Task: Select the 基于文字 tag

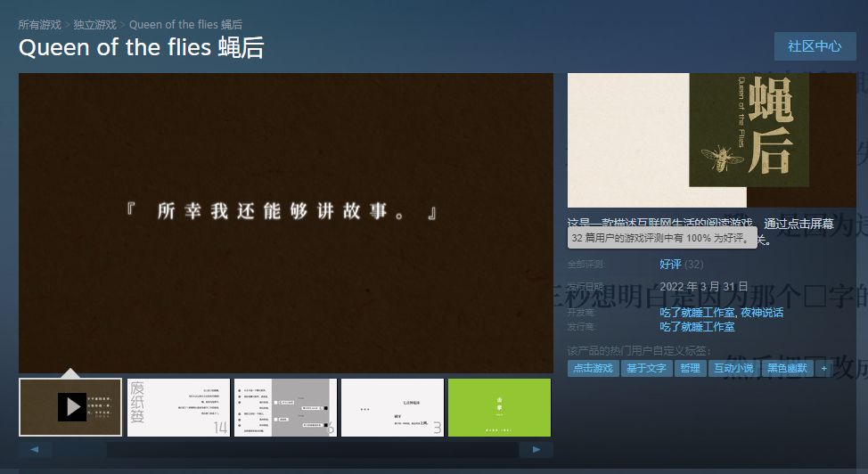Action: (x=646, y=368)
